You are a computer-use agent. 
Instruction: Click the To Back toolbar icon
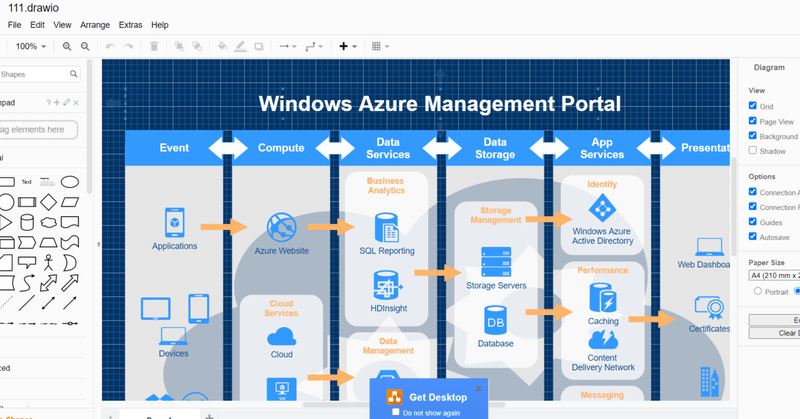point(197,46)
